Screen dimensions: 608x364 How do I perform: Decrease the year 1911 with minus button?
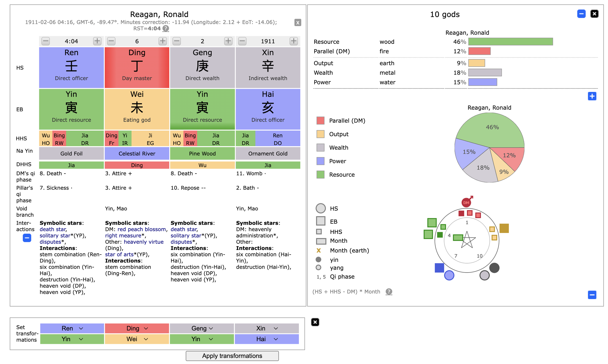point(242,41)
